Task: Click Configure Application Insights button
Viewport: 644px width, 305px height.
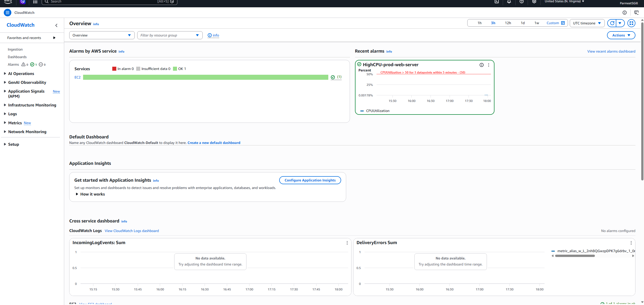Action: pyautogui.click(x=310, y=180)
